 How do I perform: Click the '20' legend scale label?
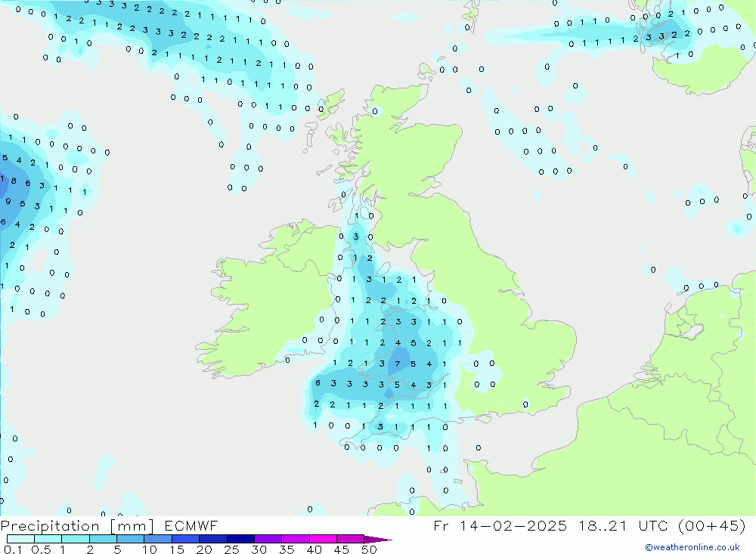(204, 549)
